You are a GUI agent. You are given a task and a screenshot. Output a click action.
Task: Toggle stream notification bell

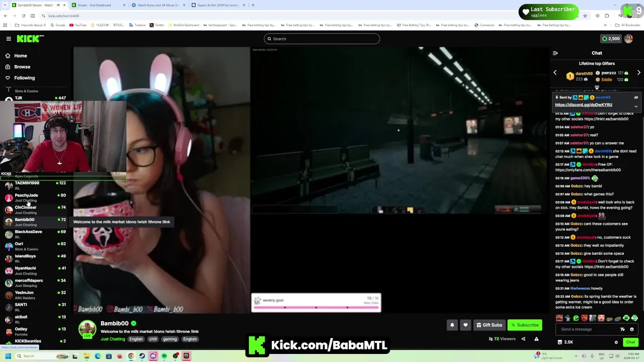click(x=452, y=325)
